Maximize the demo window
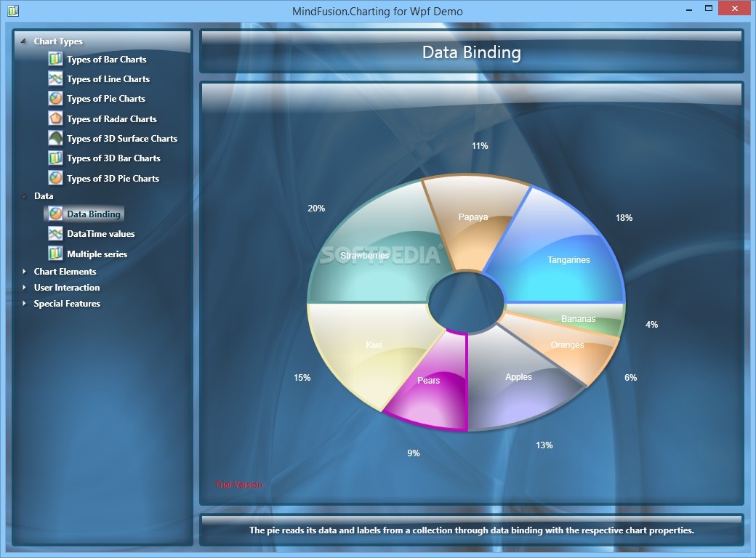 (708, 9)
